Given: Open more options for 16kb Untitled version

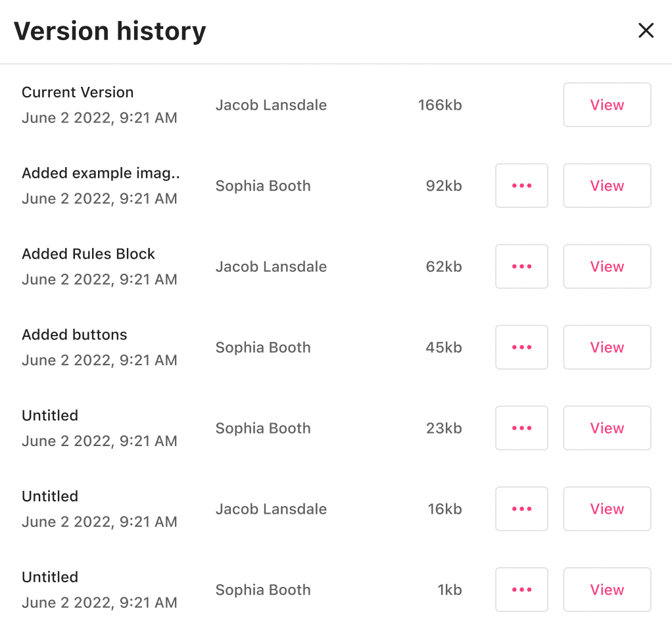Looking at the screenshot, I should pyautogui.click(x=521, y=509).
